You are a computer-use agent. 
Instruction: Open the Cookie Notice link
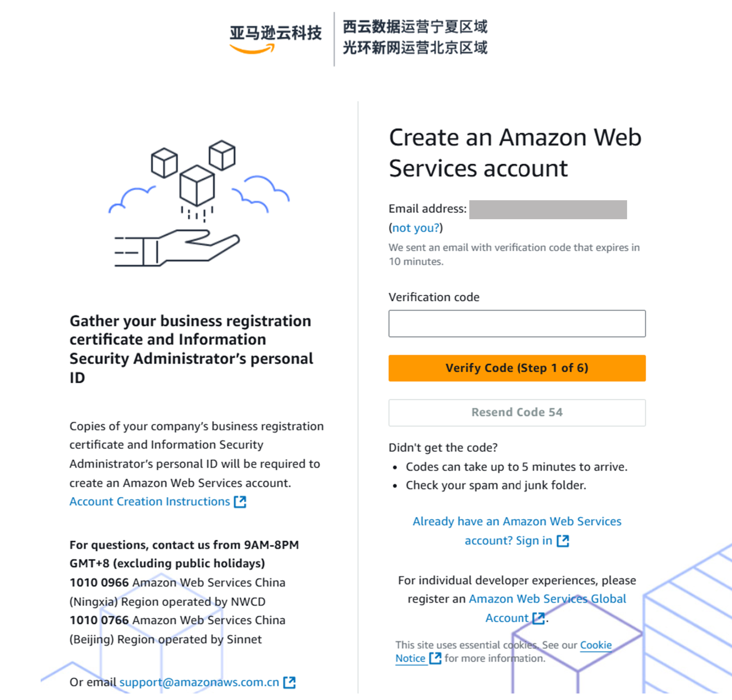click(503, 651)
